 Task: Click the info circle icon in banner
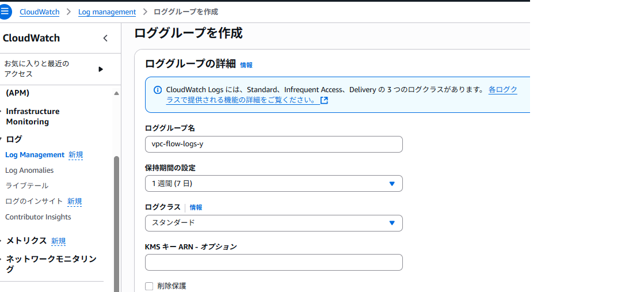[x=158, y=90]
